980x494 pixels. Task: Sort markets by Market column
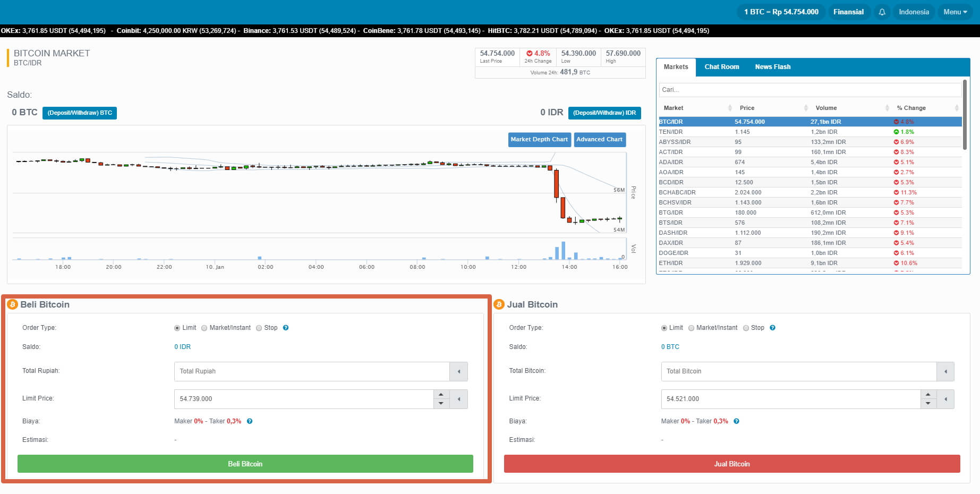(x=697, y=108)
